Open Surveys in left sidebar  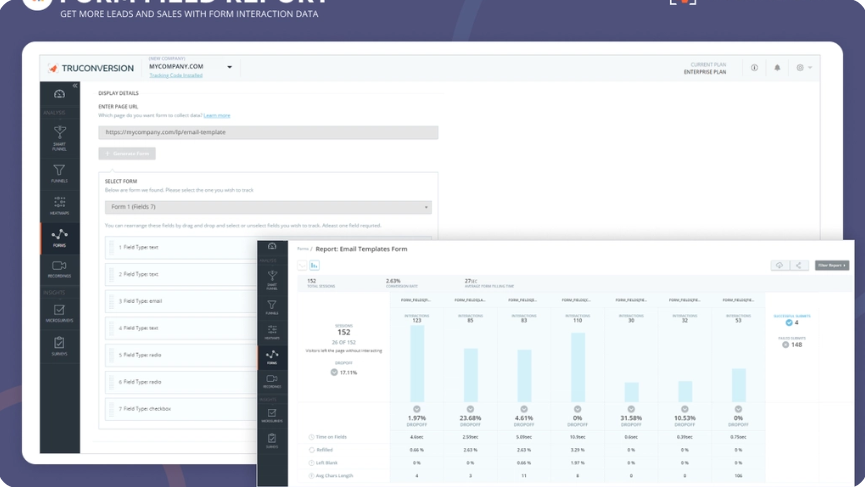click(59, 346)
